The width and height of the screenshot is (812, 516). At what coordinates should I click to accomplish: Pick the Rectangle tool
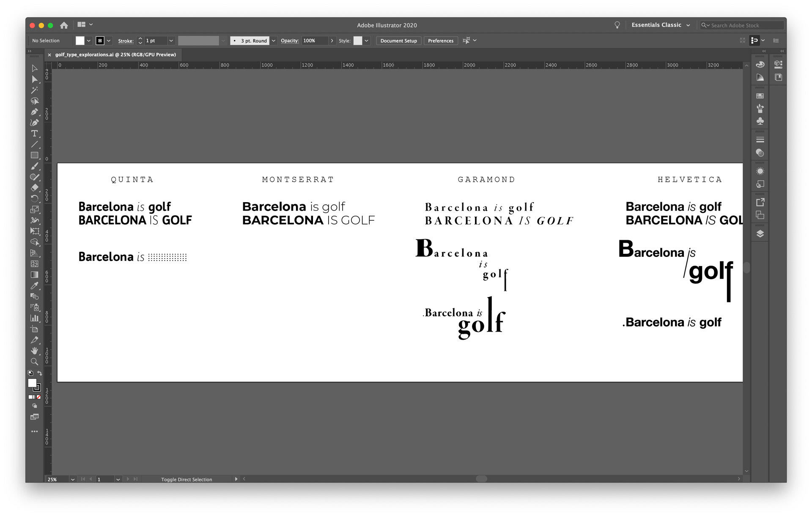click(34, 155)
